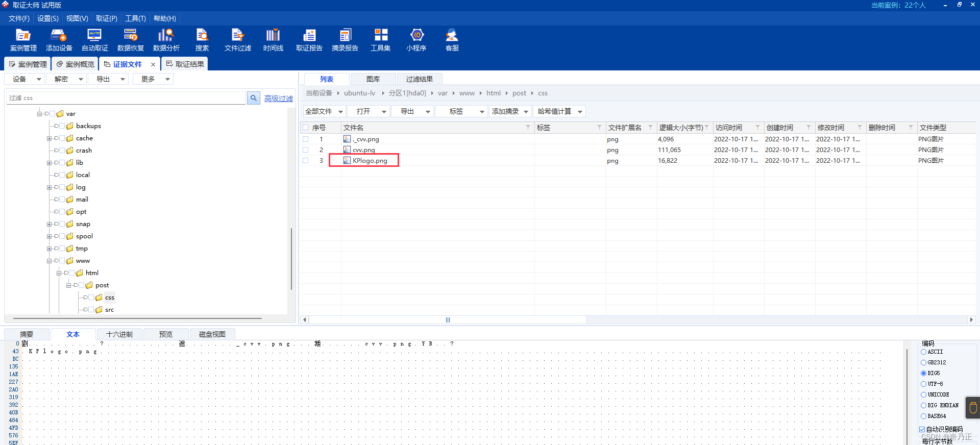This screenshot has height=445, width=980.
Task: Switch to the 十六进制 tab
Action: (x=119, y=334)
